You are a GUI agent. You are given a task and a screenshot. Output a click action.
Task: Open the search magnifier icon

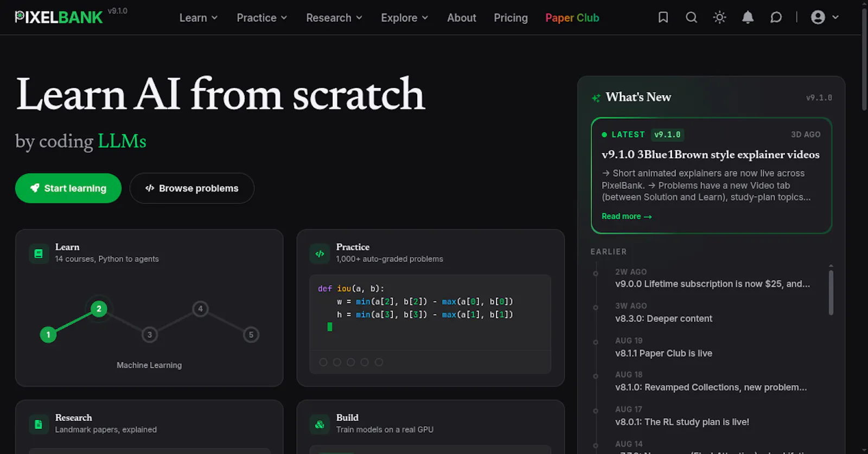pyautogui.click(x=691, y=17)
